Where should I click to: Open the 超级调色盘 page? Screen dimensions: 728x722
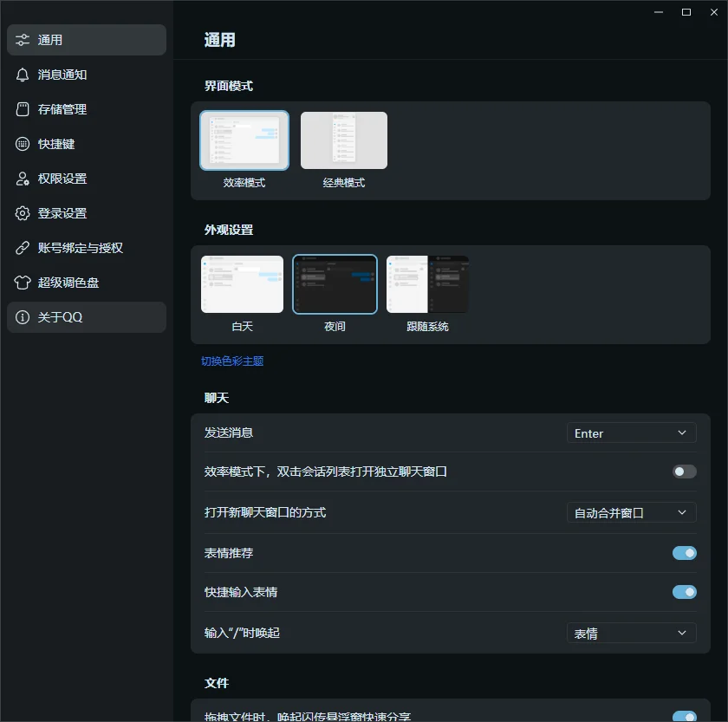(x=87, y=283)
